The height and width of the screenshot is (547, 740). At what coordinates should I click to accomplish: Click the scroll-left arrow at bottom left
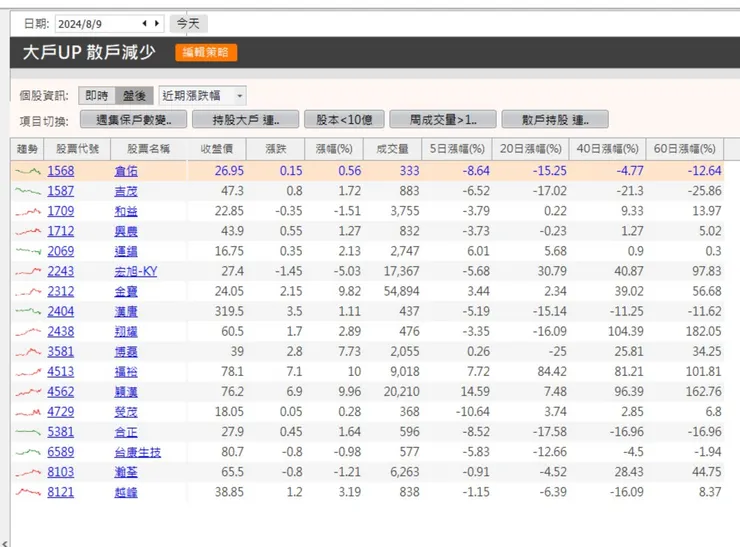[x=4, y=543]
